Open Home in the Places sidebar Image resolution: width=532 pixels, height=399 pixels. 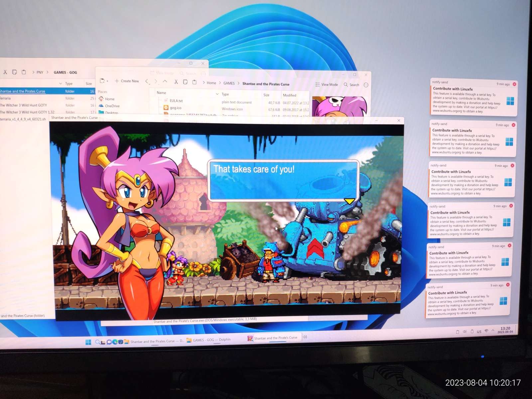pos(106,99)
